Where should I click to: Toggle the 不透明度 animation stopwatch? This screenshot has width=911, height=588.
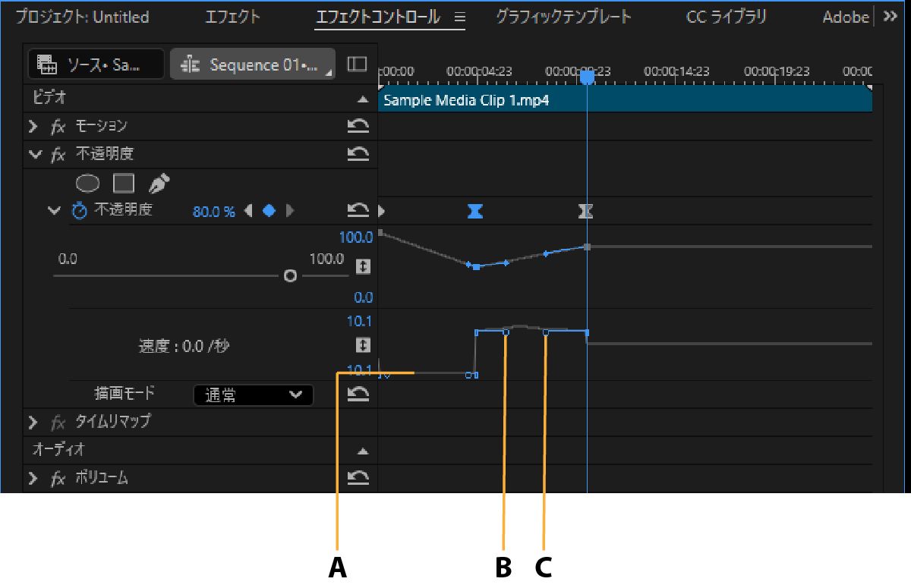point(79,211)
